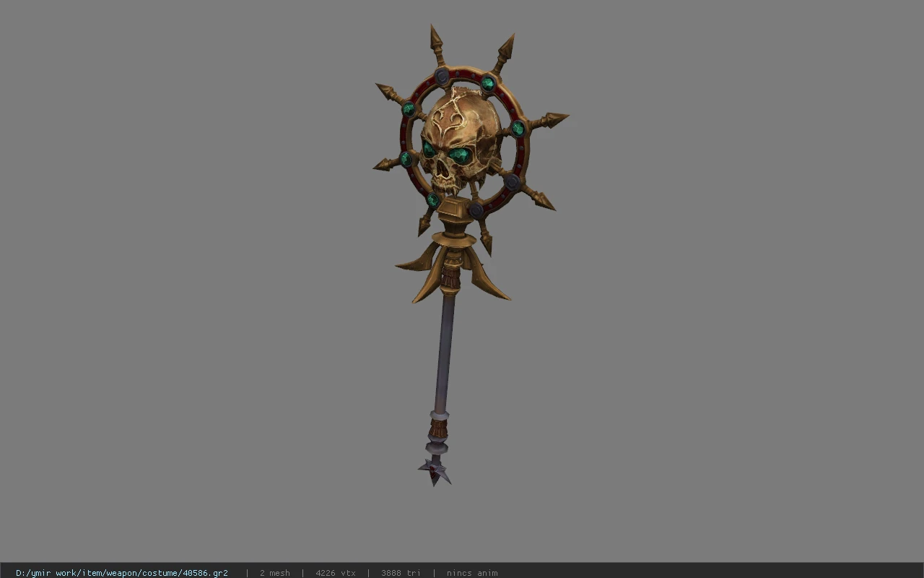The image size is (924, 578).
Task: Click the '3888 tri' triangle count
Action: pyautogui.click(x=401, y=573)
